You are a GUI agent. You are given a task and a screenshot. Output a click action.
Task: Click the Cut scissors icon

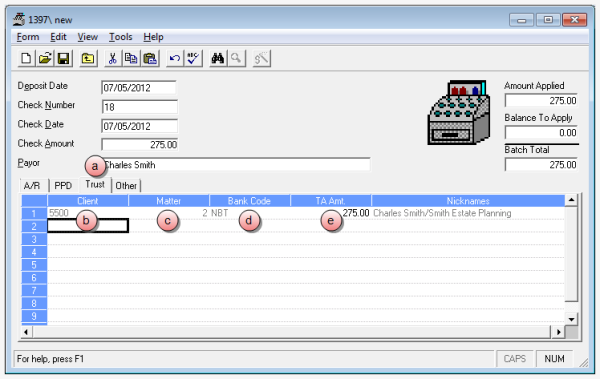click(112, 59)
